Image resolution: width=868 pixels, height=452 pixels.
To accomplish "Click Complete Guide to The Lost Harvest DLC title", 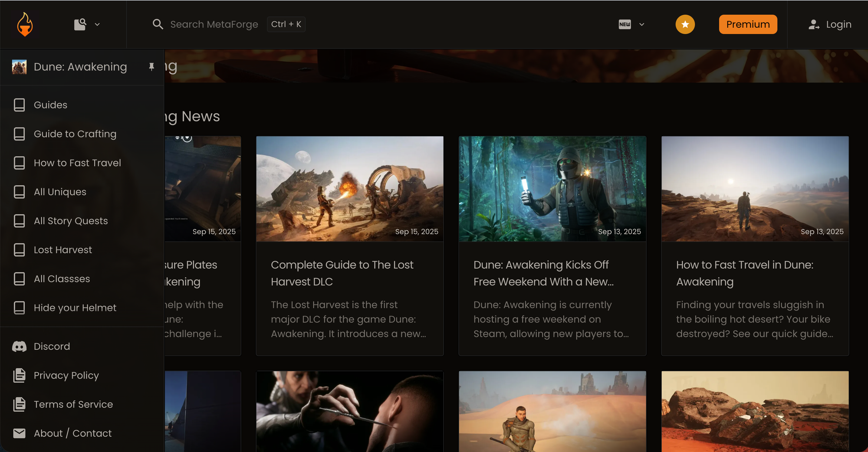I will pos(342,273).
